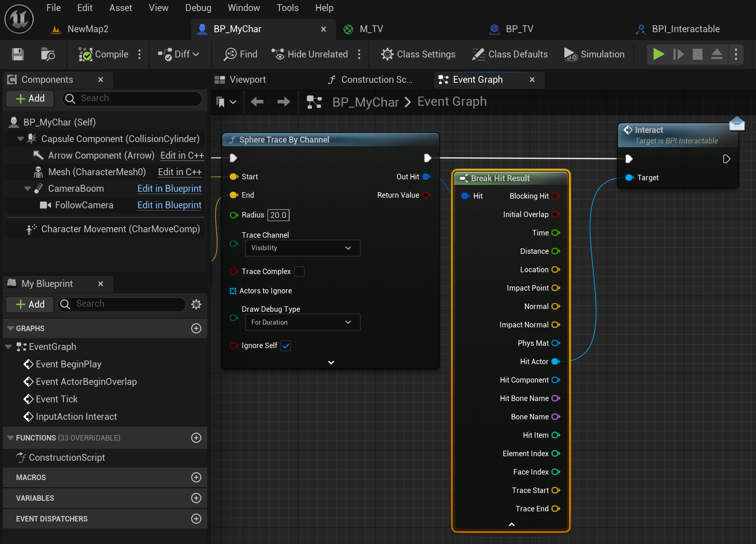Click the Unreal Engine logo icon
Screen dimensions: 756x544
[19, 19]
